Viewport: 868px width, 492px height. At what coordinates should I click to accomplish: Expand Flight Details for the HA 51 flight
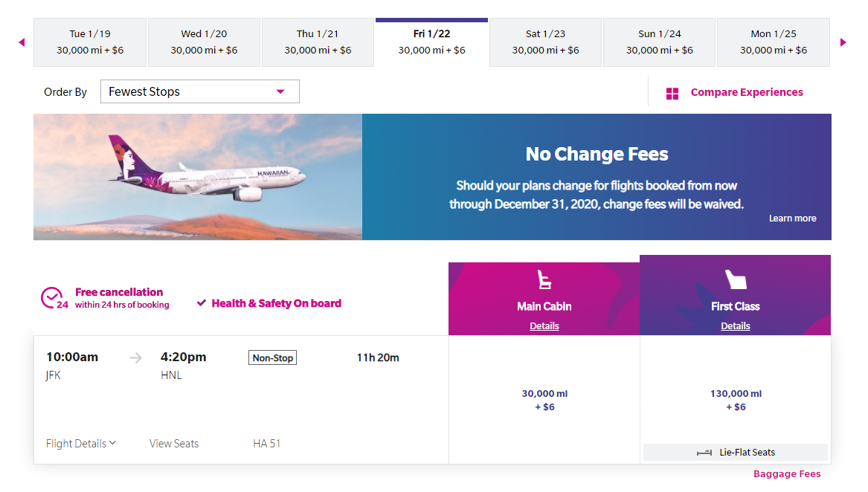coord(80,443)
